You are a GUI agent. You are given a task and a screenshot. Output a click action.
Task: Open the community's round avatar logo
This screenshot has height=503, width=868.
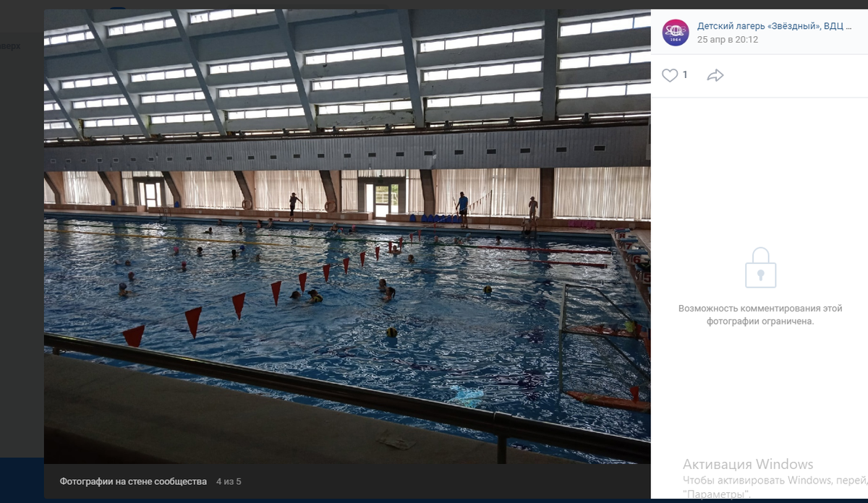click(676, 33)
